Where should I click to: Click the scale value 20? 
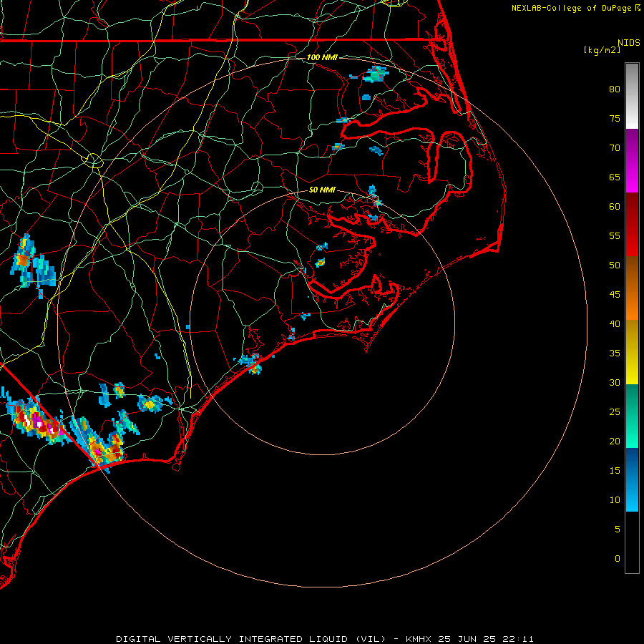[615, 441]
